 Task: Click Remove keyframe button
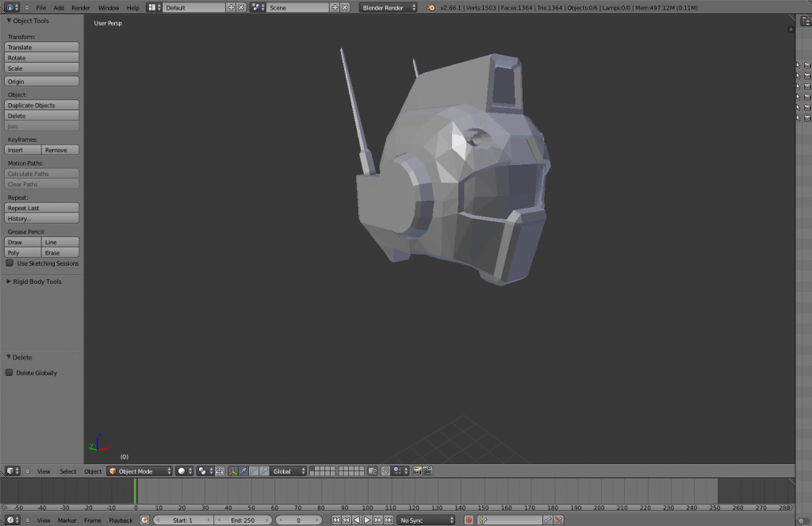click(60, 150)
